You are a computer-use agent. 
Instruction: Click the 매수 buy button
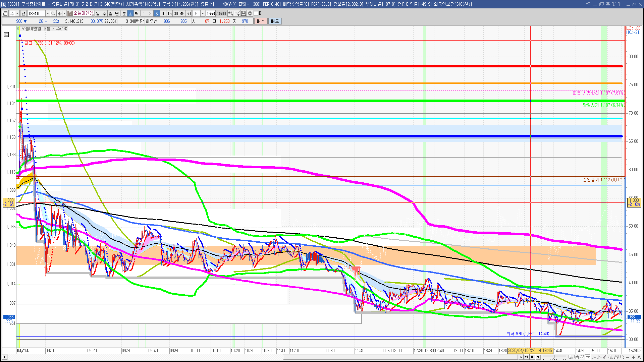[261, 21]
